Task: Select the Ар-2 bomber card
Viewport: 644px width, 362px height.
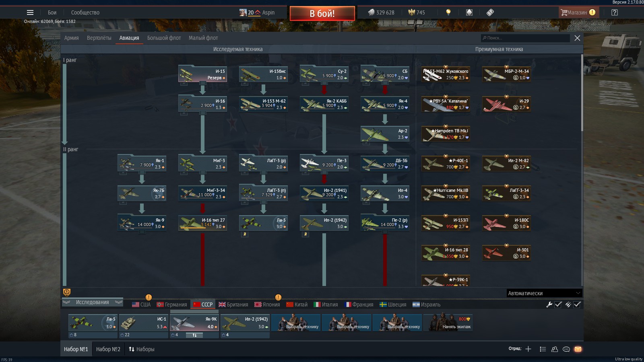Action: pos(385,134)
